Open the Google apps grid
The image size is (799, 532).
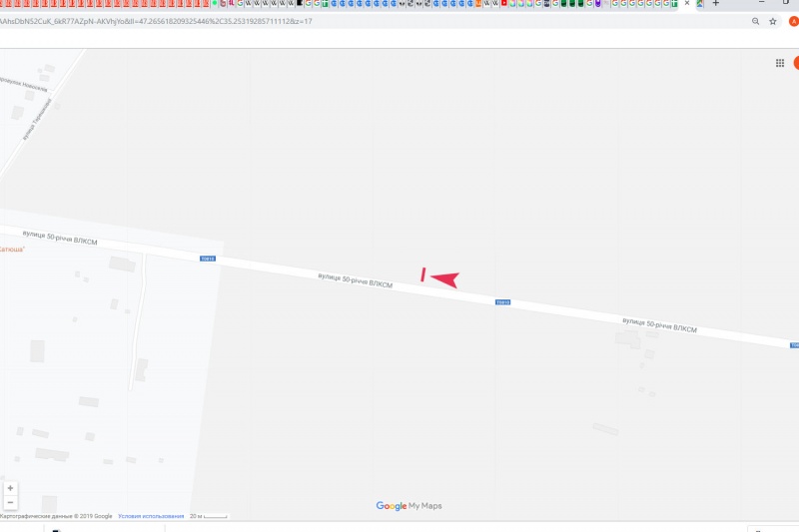[780, 63]
